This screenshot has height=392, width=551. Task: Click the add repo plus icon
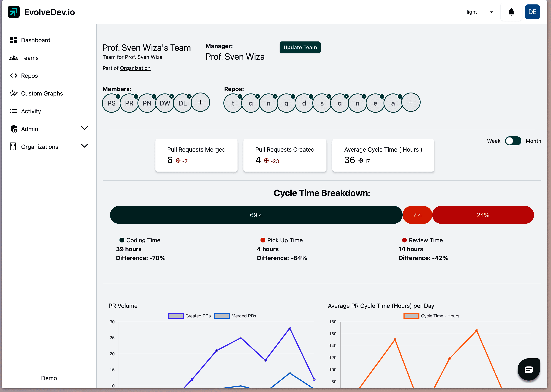(x=411, y=102)
